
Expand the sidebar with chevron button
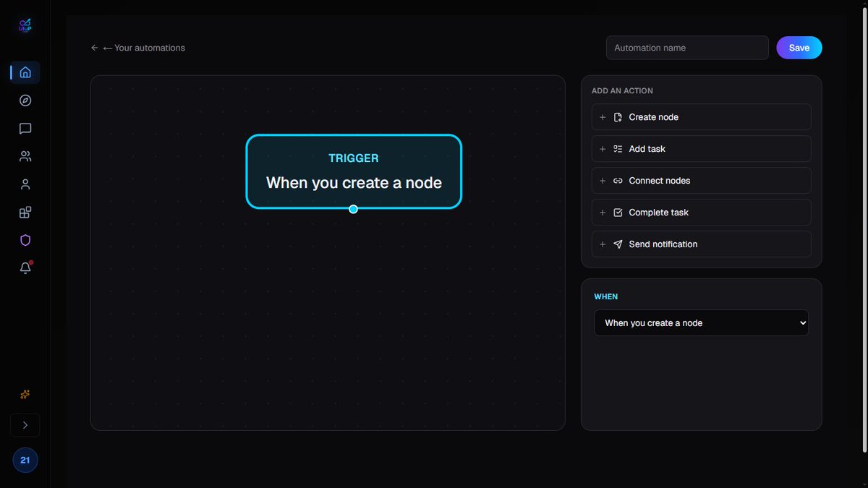pos(25,425)
